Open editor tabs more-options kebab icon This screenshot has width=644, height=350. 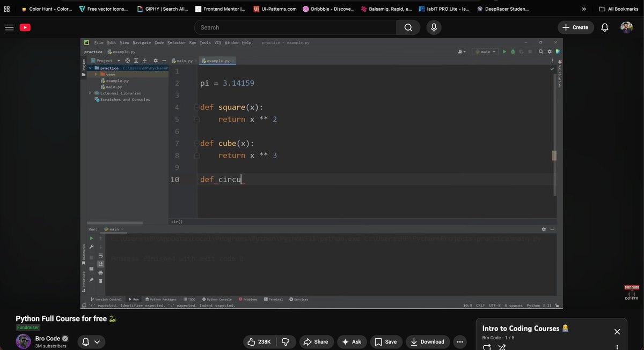point(552,61)
